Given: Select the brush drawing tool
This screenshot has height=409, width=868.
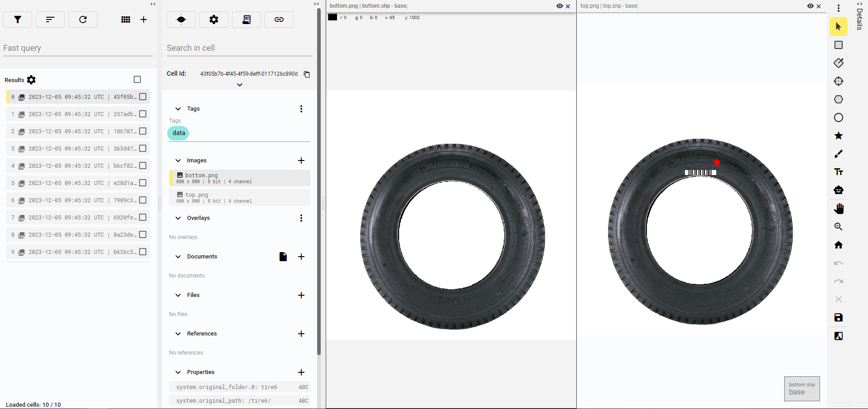Looking at the screenshot, I should click(838, 154).
